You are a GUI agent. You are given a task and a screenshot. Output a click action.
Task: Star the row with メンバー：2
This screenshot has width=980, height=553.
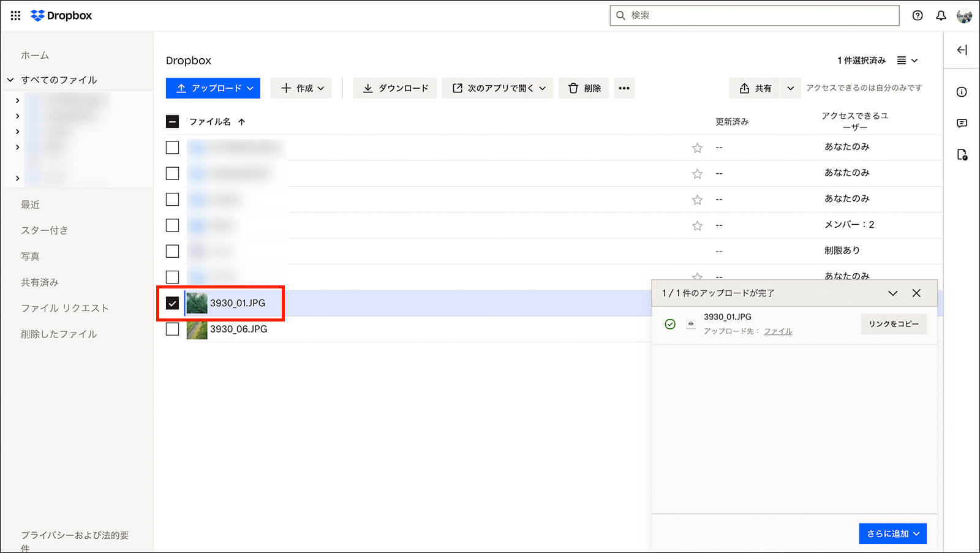(697, 226)
